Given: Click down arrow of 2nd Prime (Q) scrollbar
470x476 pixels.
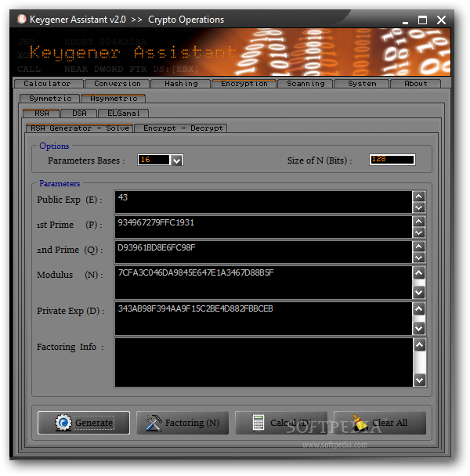Looking at the screenshot, I should (x=419, y=258).
